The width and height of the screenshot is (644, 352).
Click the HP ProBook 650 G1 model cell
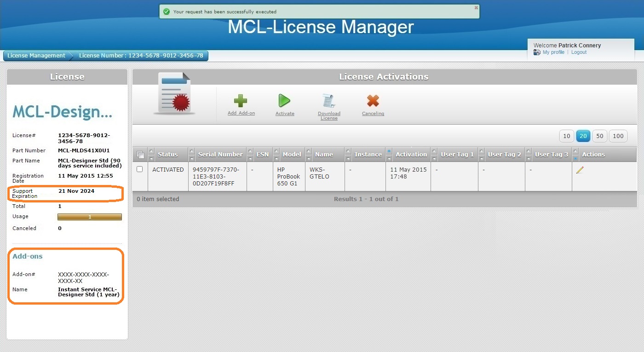tap(288, 177)
